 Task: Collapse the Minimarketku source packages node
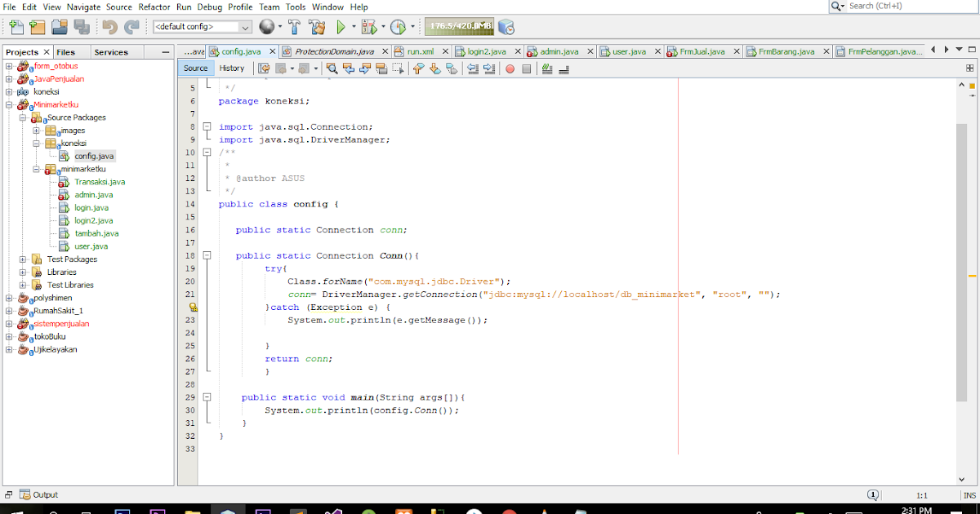pyautogui.click(x=24, y=117)
